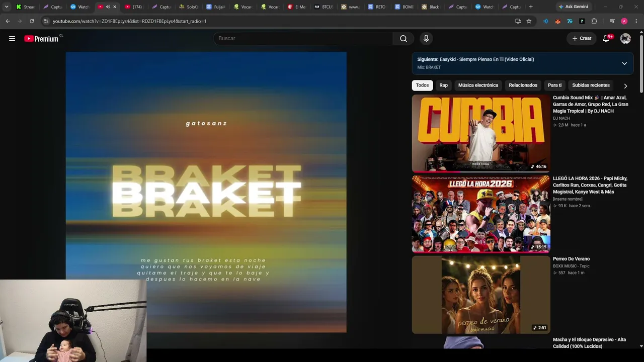Start voice search with the microphone
This screenshot has height=362, width=644.
426,38
